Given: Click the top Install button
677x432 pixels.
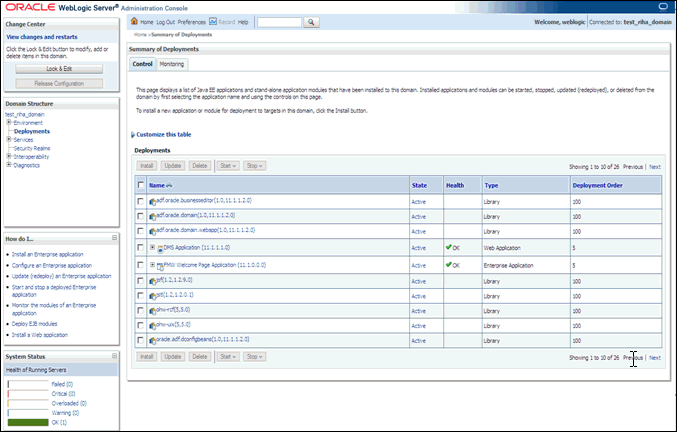Looking at the screenshot, I should click(x=147, y=166).
